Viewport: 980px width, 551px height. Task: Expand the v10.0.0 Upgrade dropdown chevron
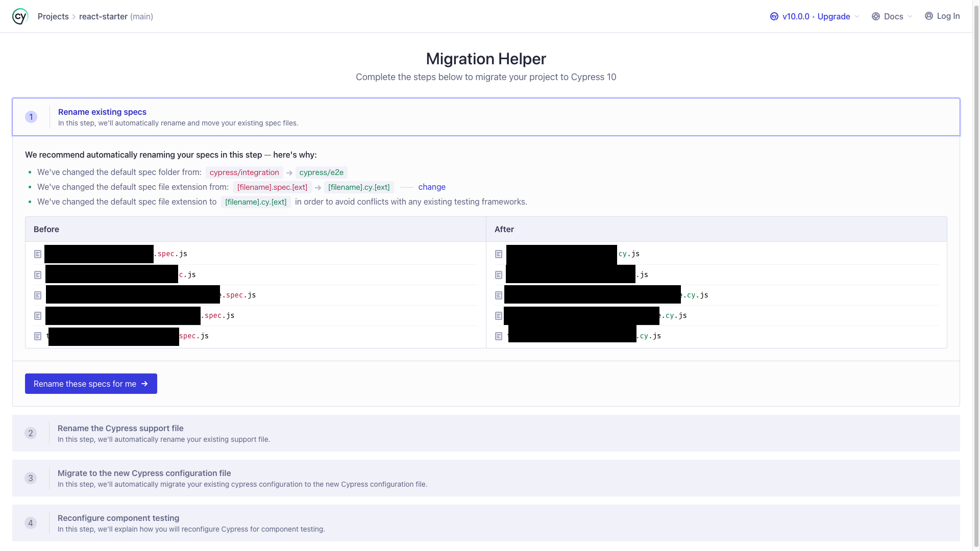coord(857,16)
